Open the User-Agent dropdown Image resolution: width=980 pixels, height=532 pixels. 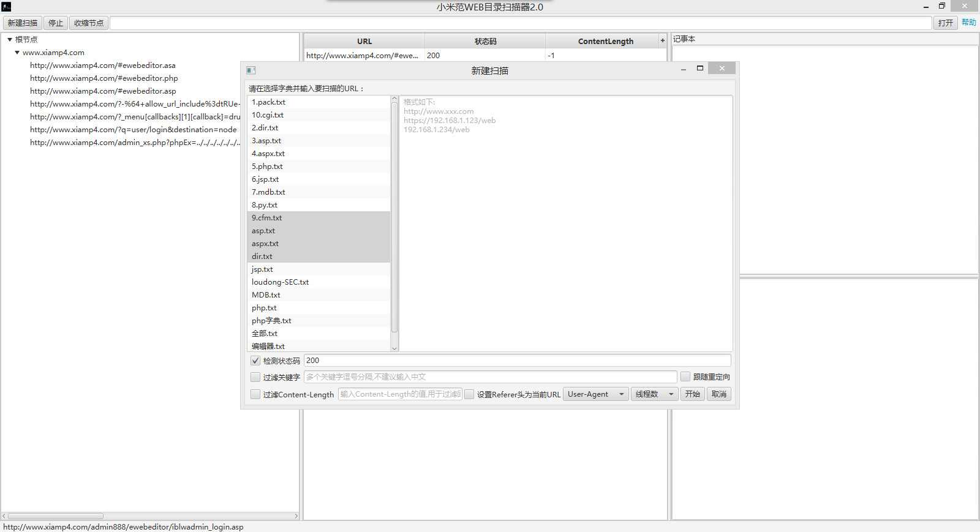click(595, 394)
